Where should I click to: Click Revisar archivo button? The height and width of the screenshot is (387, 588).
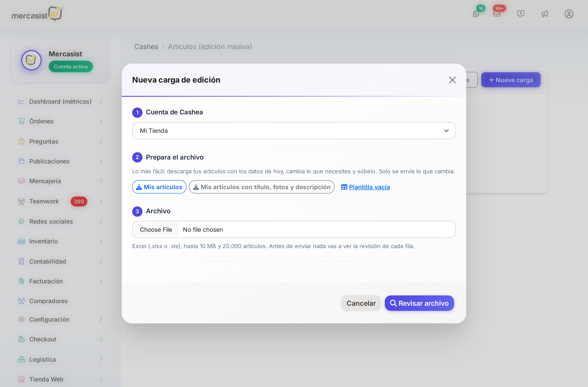click(x=419, y=303)
